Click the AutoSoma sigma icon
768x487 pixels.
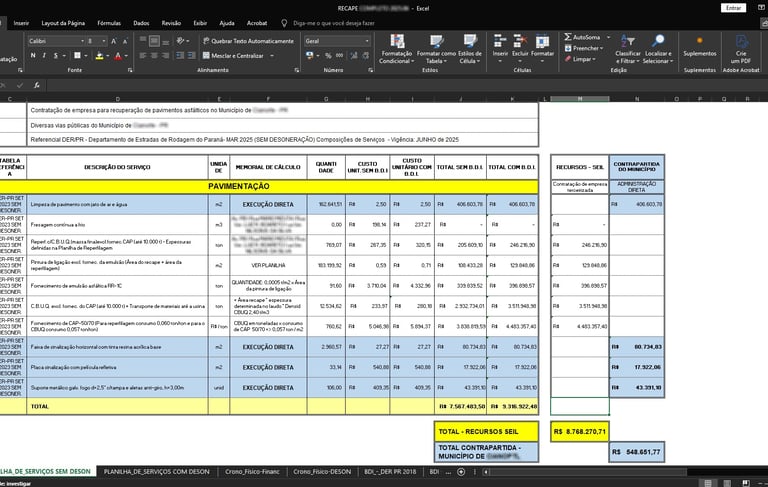tap(567, 37)
